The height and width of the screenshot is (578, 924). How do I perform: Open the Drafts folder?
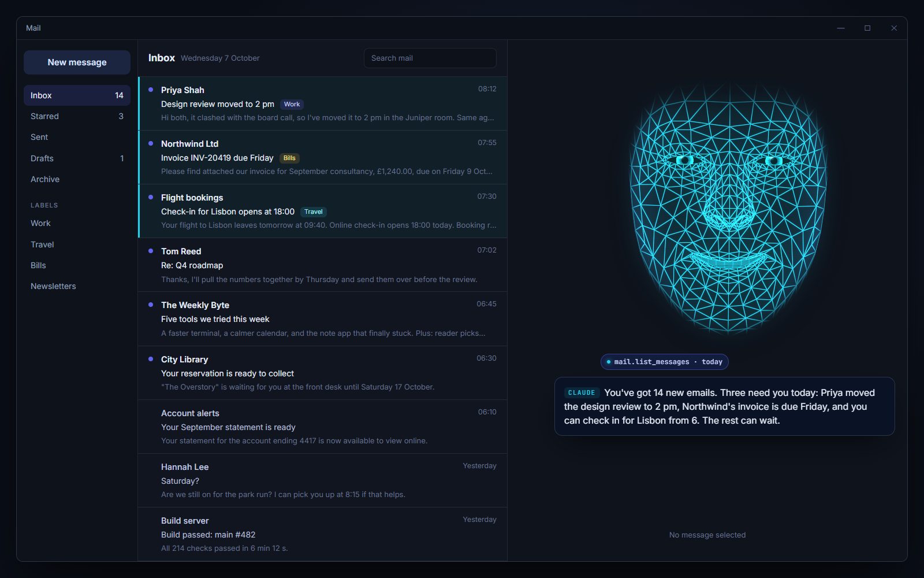coord(77,158)
